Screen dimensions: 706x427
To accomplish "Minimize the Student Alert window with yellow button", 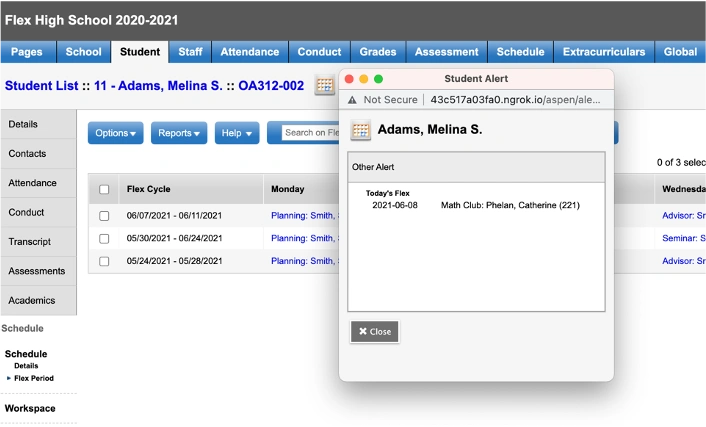I will tap(364, 79).
